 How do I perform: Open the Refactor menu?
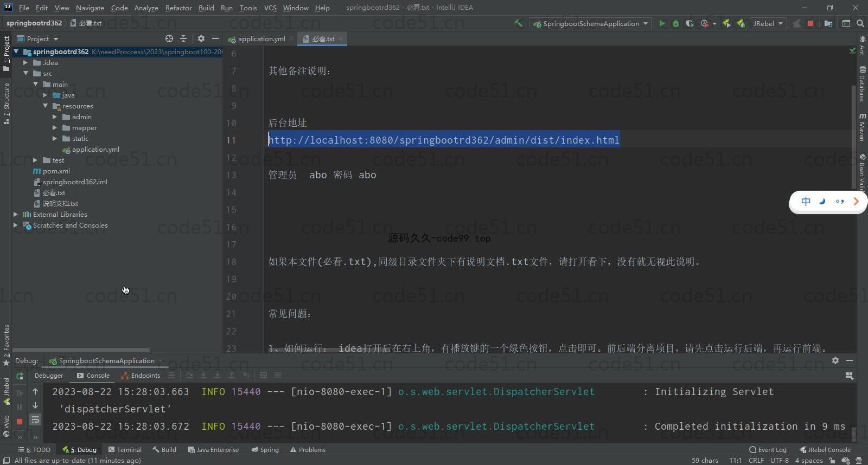pyautogui.click(x=178, y=8)
